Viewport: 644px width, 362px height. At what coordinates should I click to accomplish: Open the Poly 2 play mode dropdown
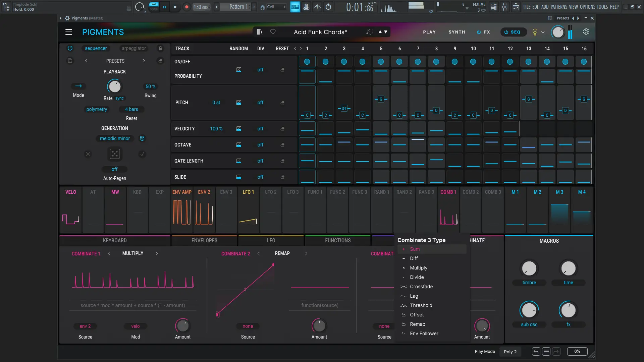[510, 352]
